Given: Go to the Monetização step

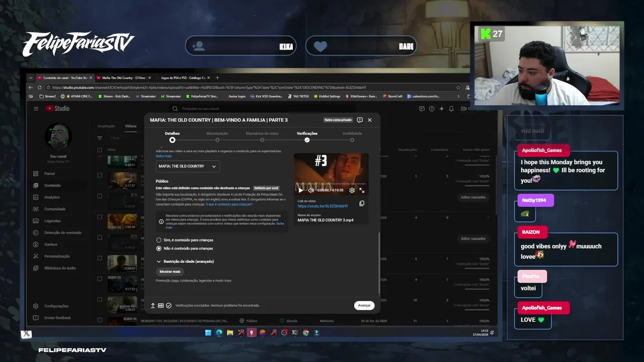Looking at the screenshot, I should point(217,136).
